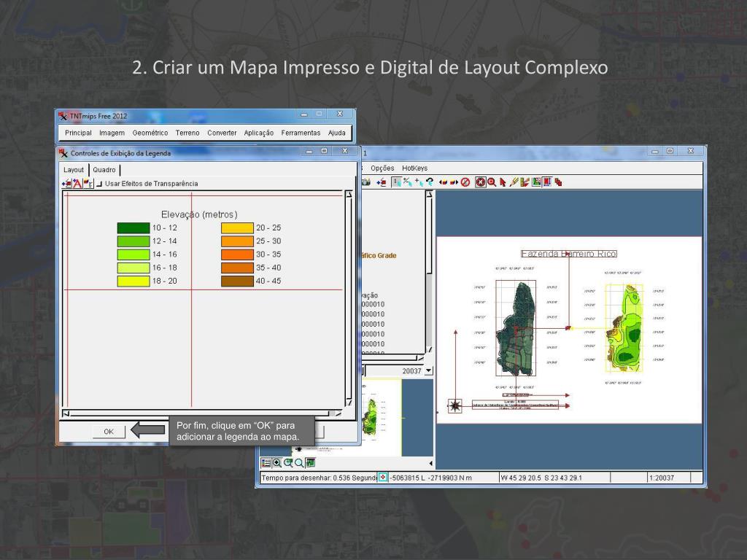
Task: Click the curved undo arrow icon
Action: coord(430,182)
